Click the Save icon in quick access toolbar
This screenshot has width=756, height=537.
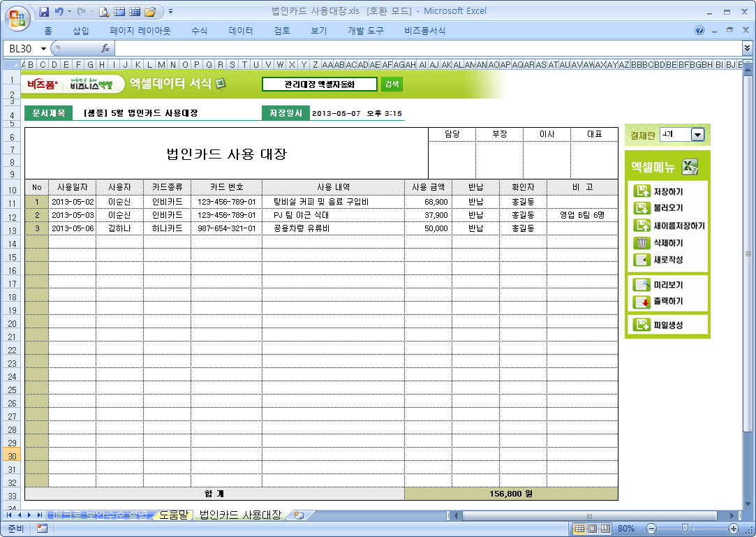[x=44, y=12]
